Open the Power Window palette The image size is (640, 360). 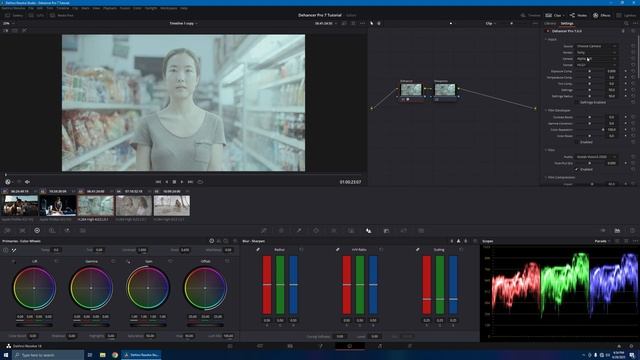pyautogui.click(x=316, y=231)
